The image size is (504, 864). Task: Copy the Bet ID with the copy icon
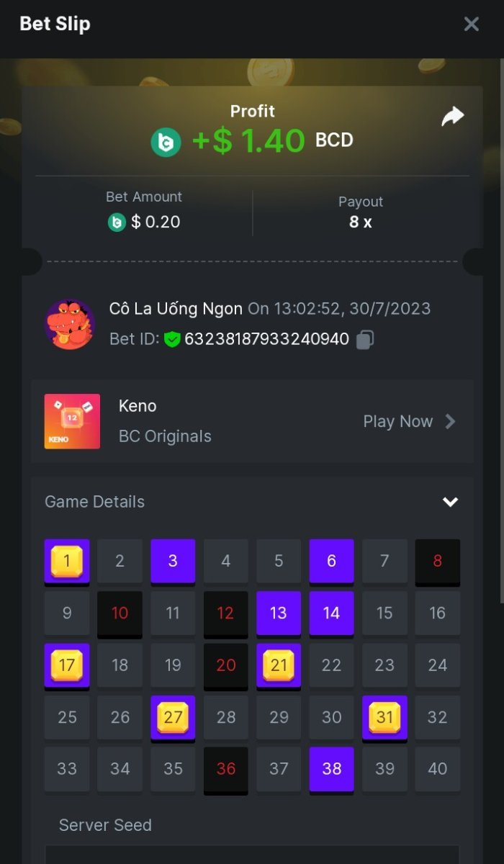(x=365, y=339)
